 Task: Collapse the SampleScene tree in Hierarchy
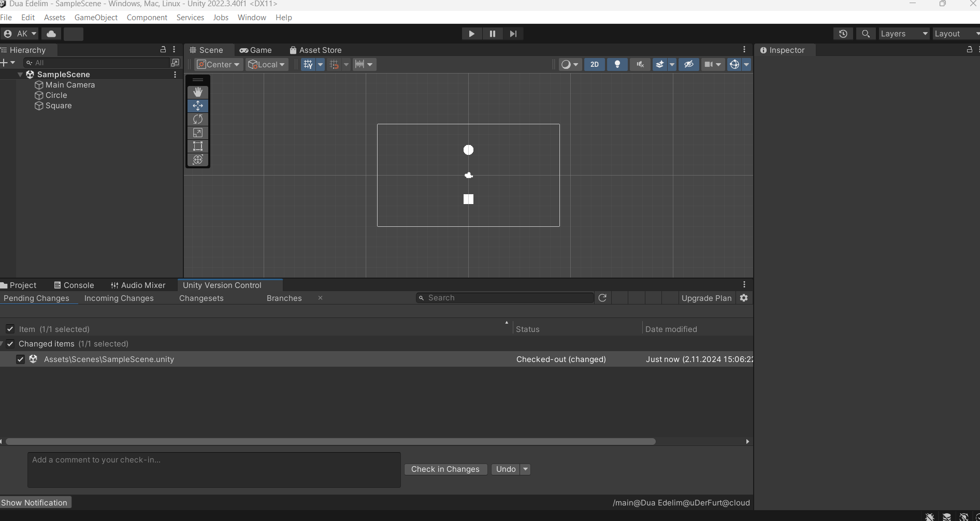(x=20, y=75)
